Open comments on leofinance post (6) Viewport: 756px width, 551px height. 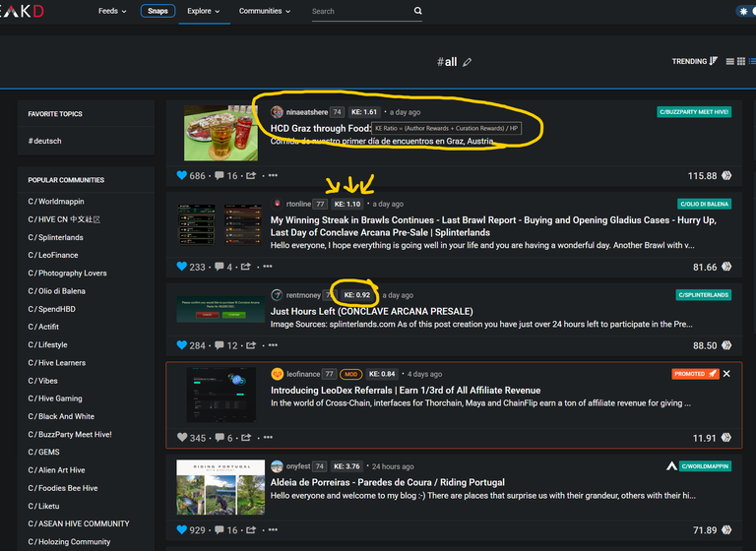[x=220, y=437]
